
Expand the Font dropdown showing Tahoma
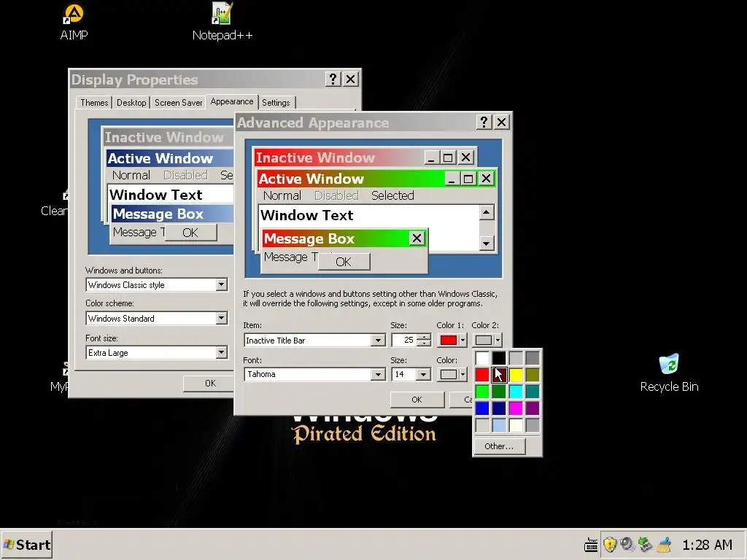[378, 374]
